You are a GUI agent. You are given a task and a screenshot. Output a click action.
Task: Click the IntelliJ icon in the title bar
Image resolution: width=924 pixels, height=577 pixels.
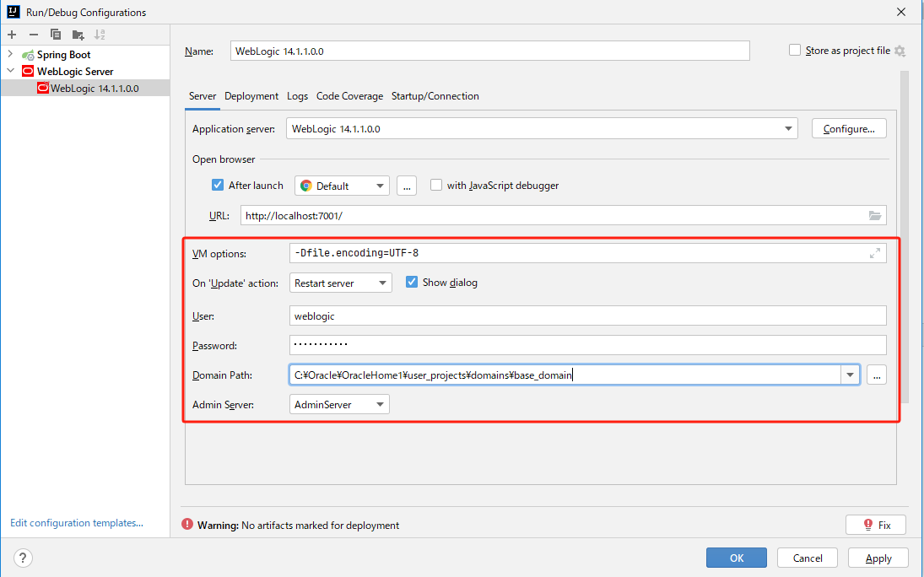tap(13, 11)
